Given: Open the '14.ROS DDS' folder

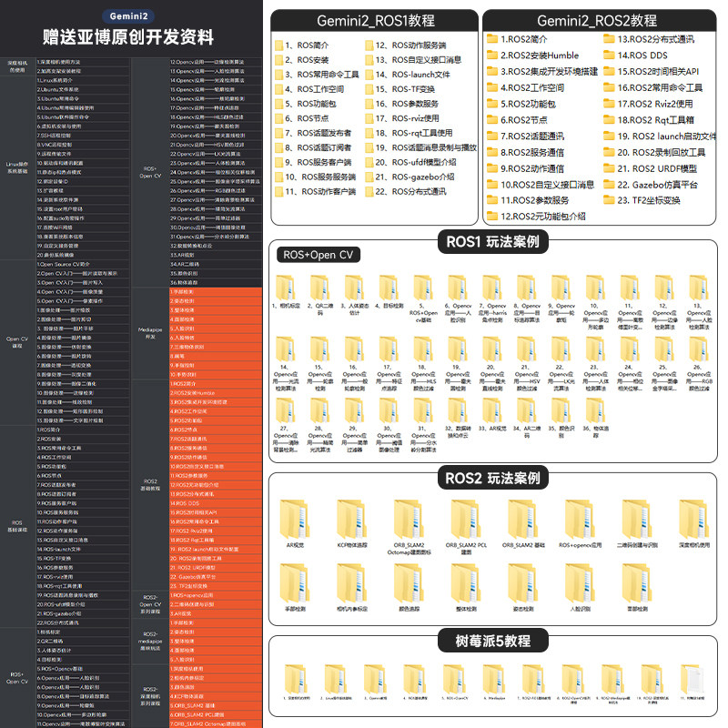Looking at the screenshot, I should 635,56.
